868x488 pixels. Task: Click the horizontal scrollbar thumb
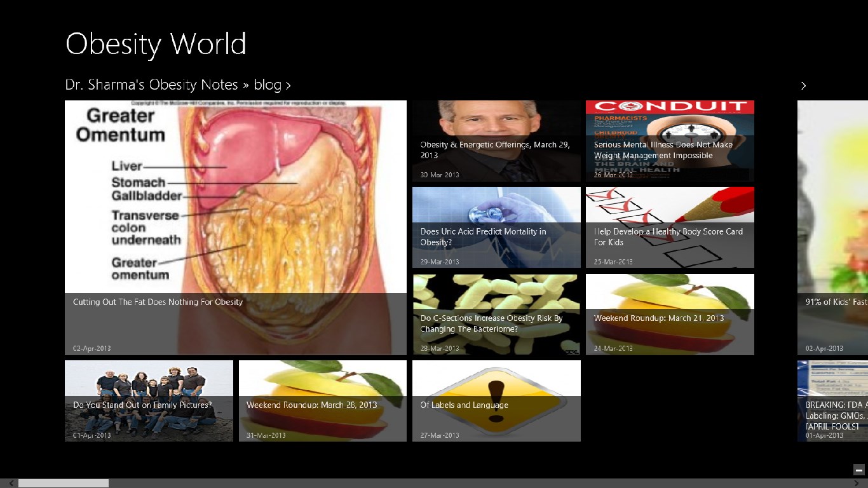pyautogui.click(x=64, y=484)
